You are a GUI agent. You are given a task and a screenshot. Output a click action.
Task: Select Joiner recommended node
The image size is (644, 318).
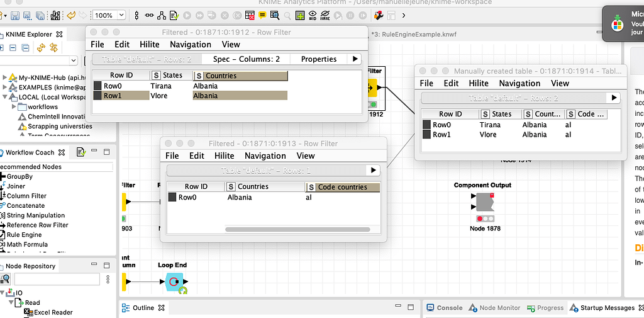pos(16,186)
